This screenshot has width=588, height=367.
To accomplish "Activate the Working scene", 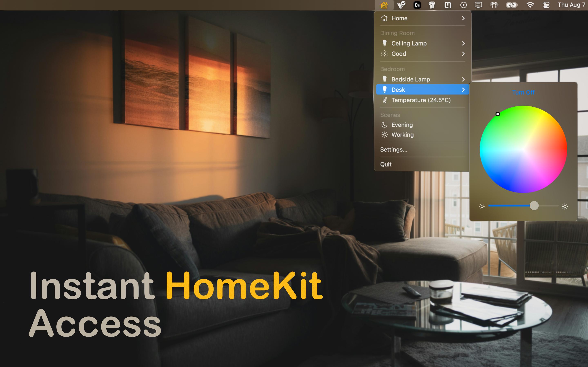I will tap(402, 135).
